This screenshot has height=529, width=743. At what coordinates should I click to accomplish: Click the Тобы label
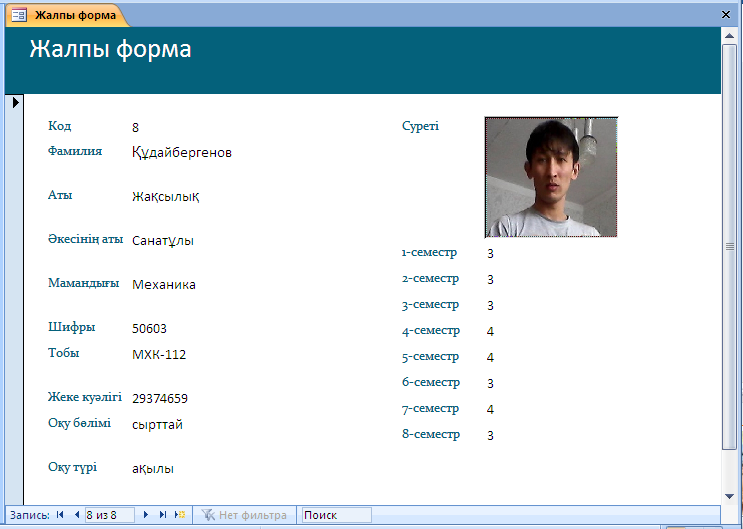coord(63,353)
